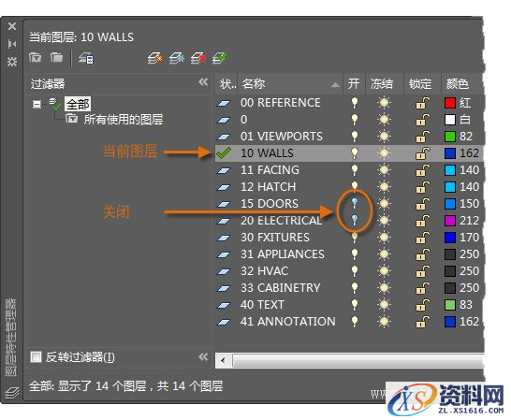Click magenta 212 swatch for 20 ELECTRICAL
This screenshot has width=511, height=420.
click(450, 221)
